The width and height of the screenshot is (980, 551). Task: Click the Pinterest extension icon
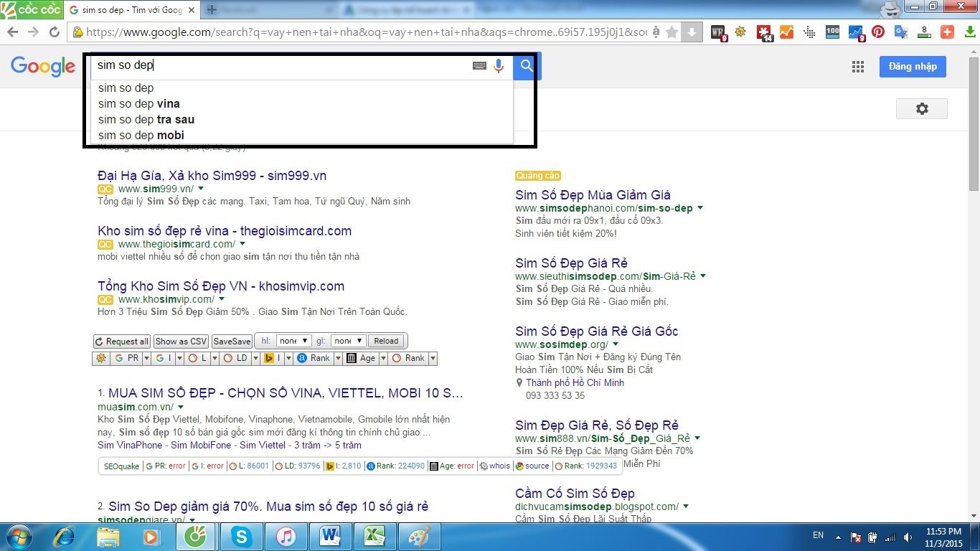(x=878, y=32)
